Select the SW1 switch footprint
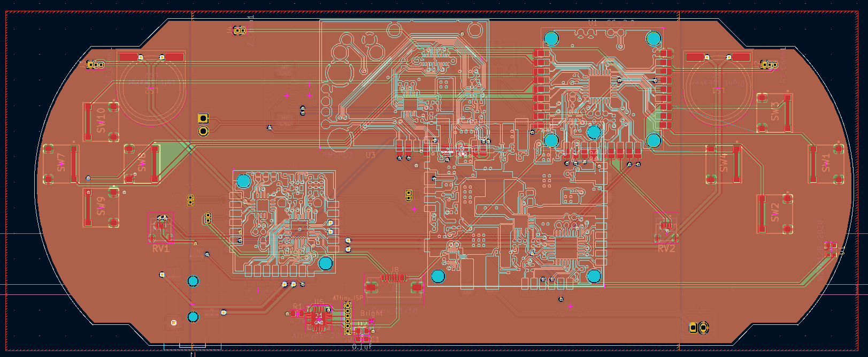Viewport: 868px width, 357px height. click(826, 164)
